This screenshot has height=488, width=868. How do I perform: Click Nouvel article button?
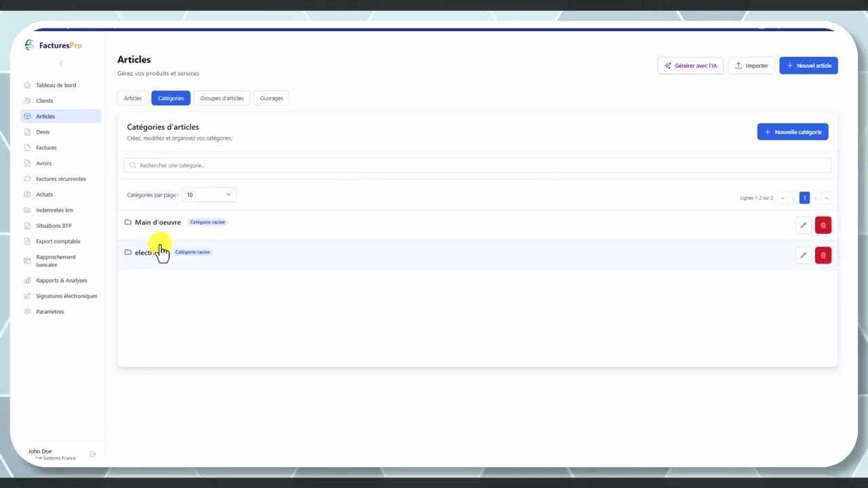808,66
